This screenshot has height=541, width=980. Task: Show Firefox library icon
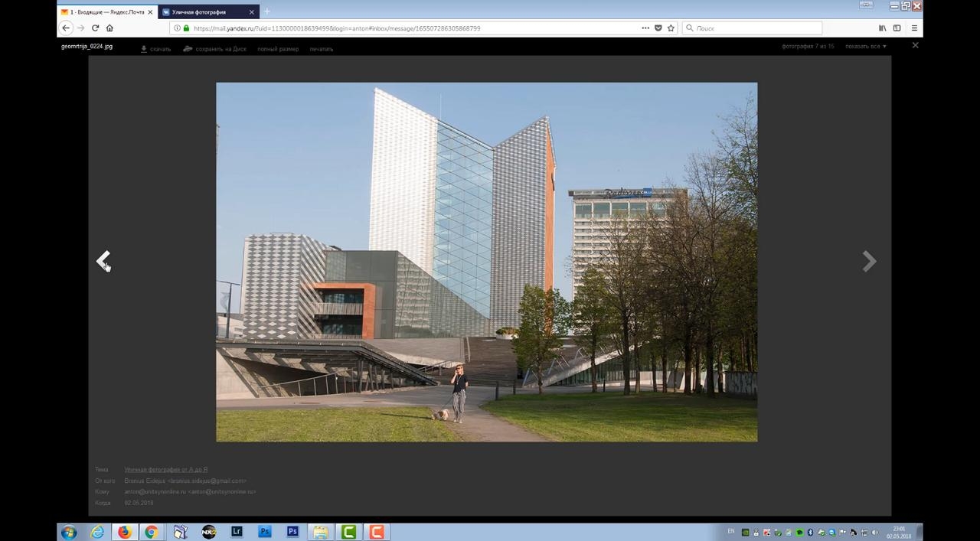882,28
